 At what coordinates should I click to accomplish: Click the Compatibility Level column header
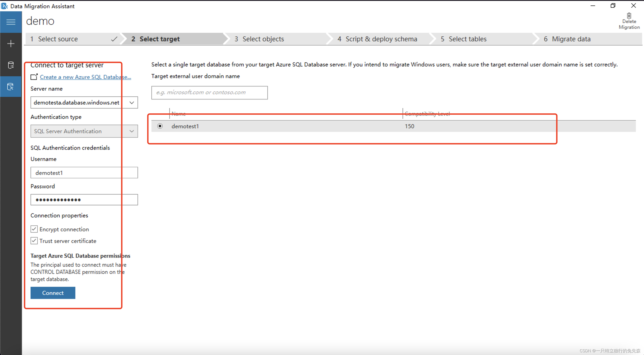[427, 114]
